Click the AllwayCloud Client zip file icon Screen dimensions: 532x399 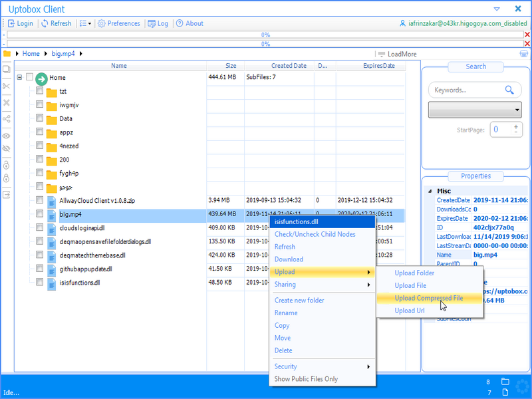click(x=51, y=201)
